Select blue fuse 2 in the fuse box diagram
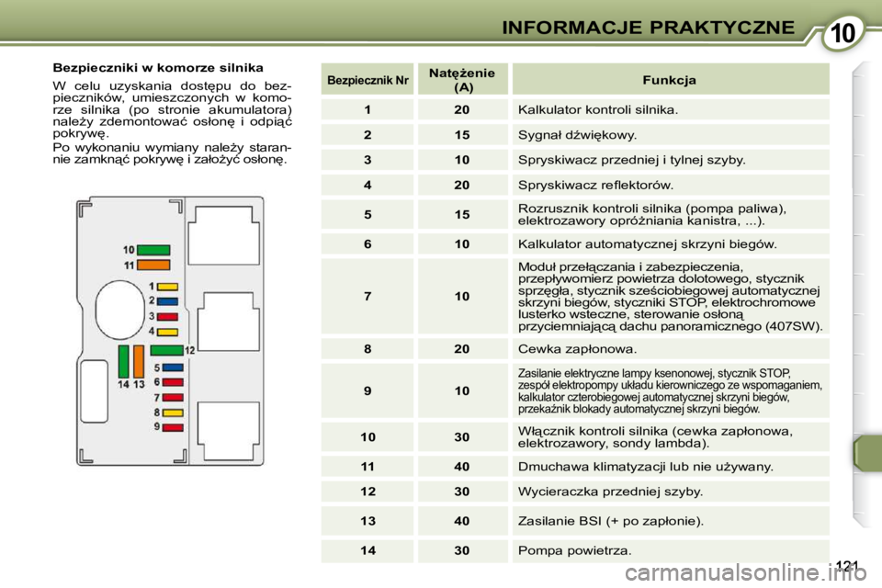 (x=167, y=301)
